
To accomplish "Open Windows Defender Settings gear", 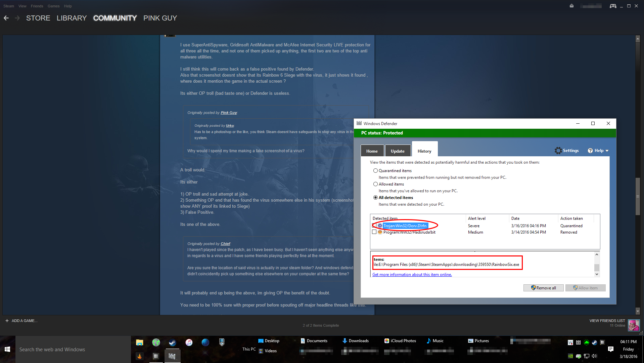I will pyautogui.click(x=558, y=151).
